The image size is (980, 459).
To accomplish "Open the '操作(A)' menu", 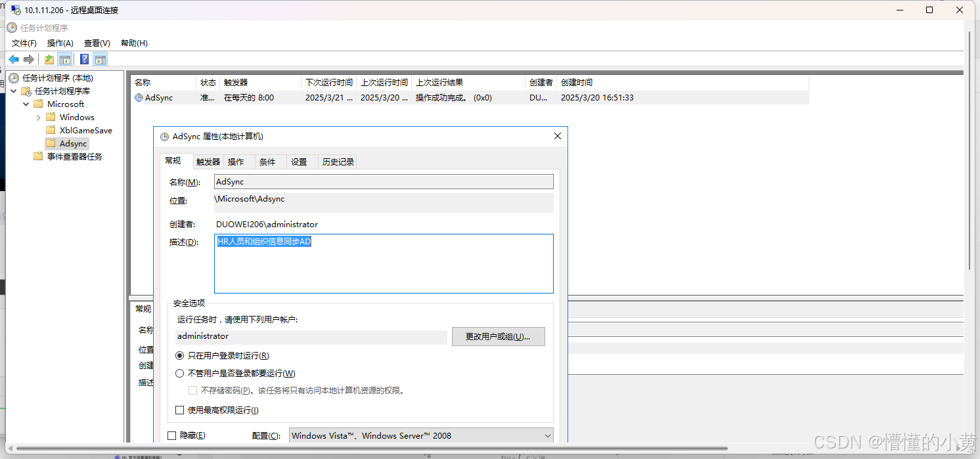I will [60, 43].
